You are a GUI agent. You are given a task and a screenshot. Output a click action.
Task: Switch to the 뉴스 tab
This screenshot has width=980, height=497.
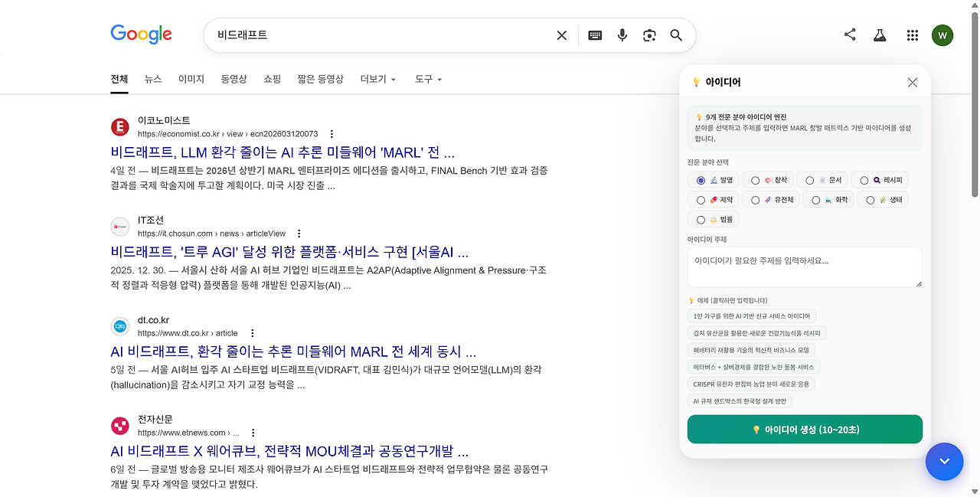[153, 79]
